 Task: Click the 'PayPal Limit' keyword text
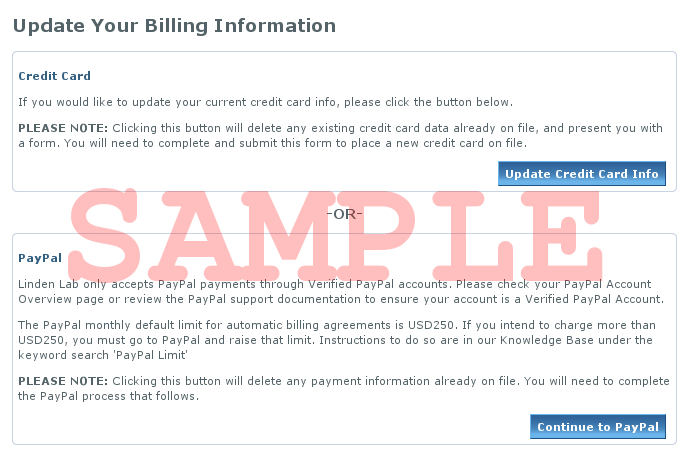click(151, 355)
